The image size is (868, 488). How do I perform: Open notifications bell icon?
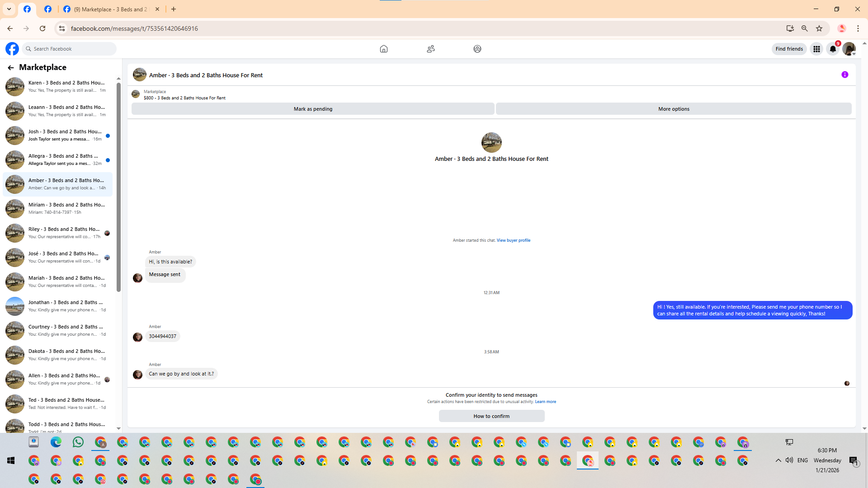(x=833, y=49)
